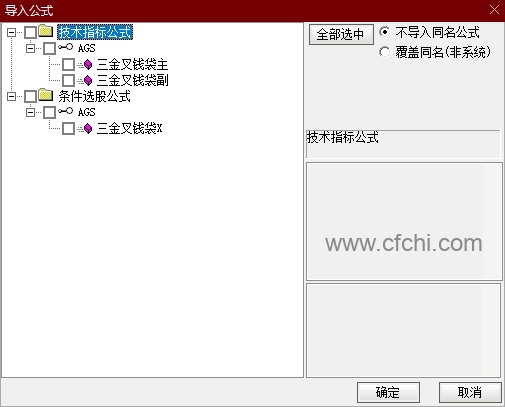
Task: Click the purple diamond icon for 三金叉钱袋X
Action: click(x=88, y=128)
